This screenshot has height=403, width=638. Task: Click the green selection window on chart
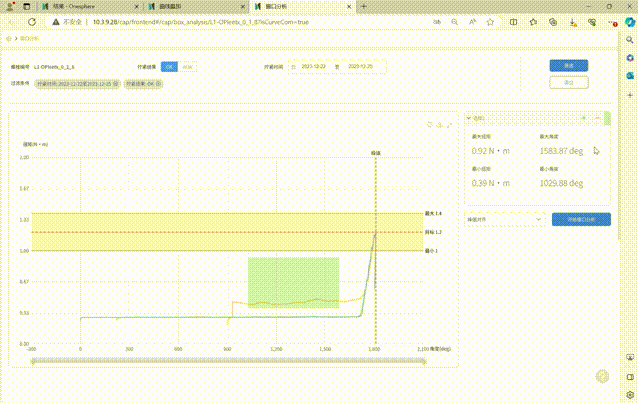pos(293,283)
